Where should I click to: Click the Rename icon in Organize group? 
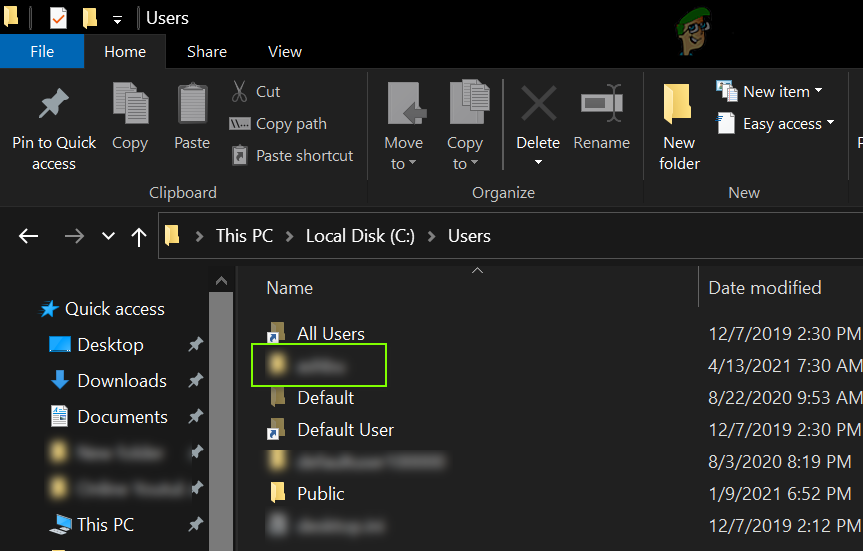(602, 104)
